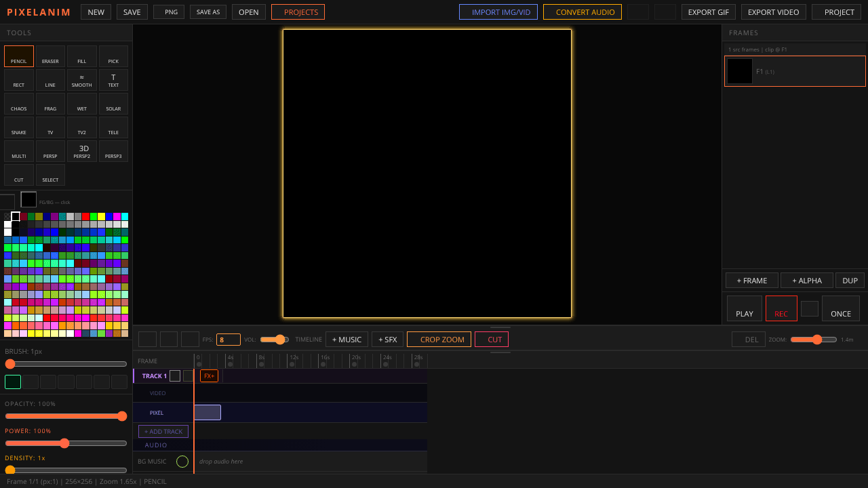Image resolution: width=868 pixels, height=488 pixels.
Task: Activate the Persp3 tool
Action: click(x=113, y=151)
